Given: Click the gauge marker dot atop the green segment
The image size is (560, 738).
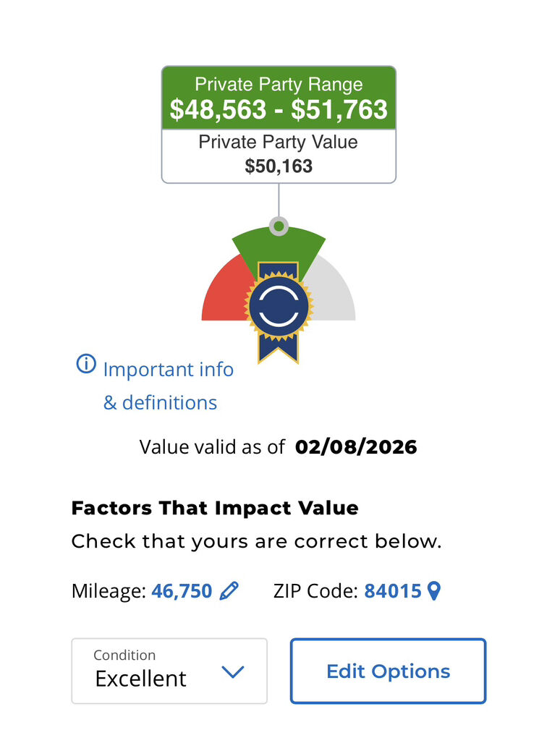Looking at the screenshot, I should click(279, 226).
